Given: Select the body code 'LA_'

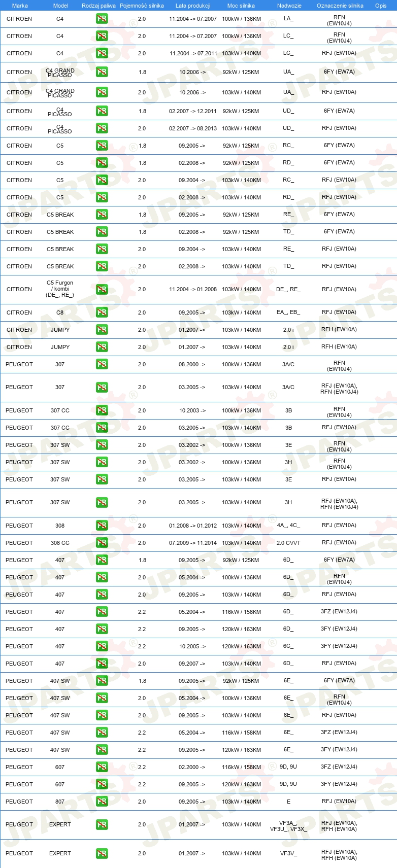Looking at the screenshot, I should pos(288,19).
